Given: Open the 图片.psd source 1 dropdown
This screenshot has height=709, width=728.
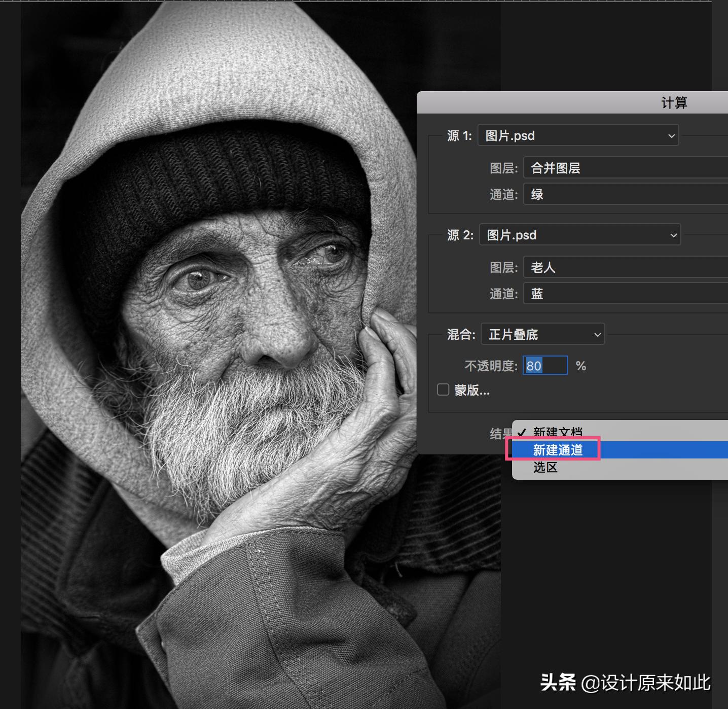Looking at the screenshot, I should click(578, 135).
